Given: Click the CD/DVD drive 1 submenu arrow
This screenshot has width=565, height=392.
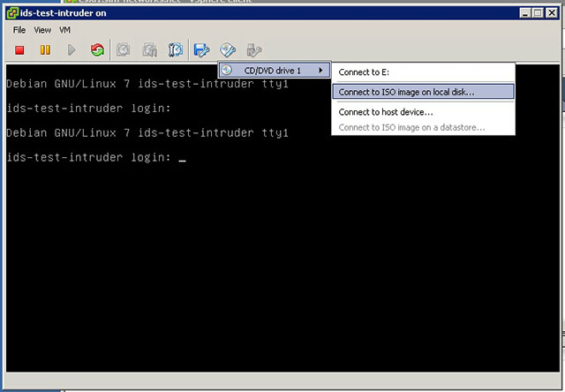Looking at the screenshot, I should 320,71.
